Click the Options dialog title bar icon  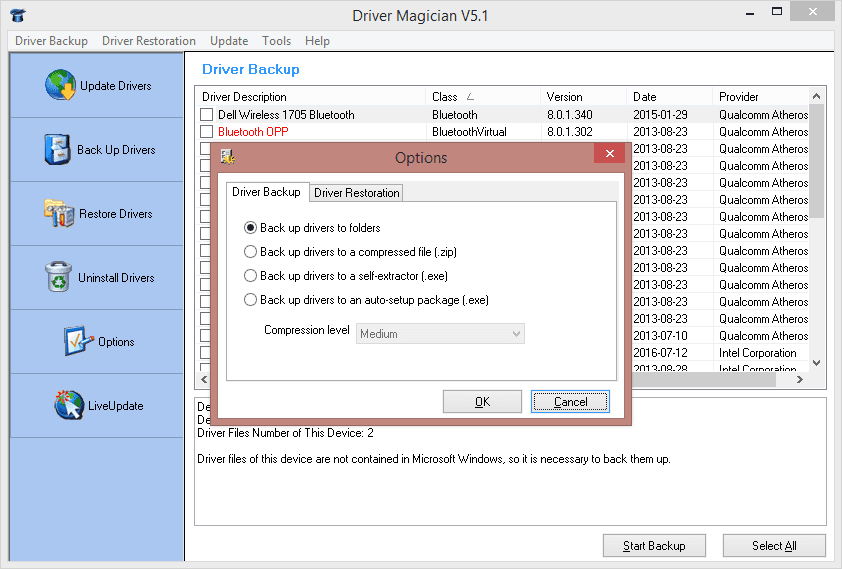click(x=228, y=157)
